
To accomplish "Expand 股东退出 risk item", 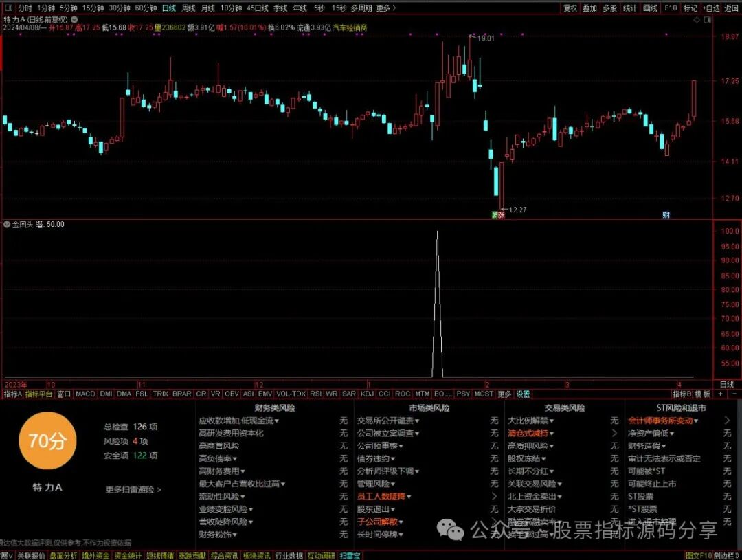I will [376, 509].
